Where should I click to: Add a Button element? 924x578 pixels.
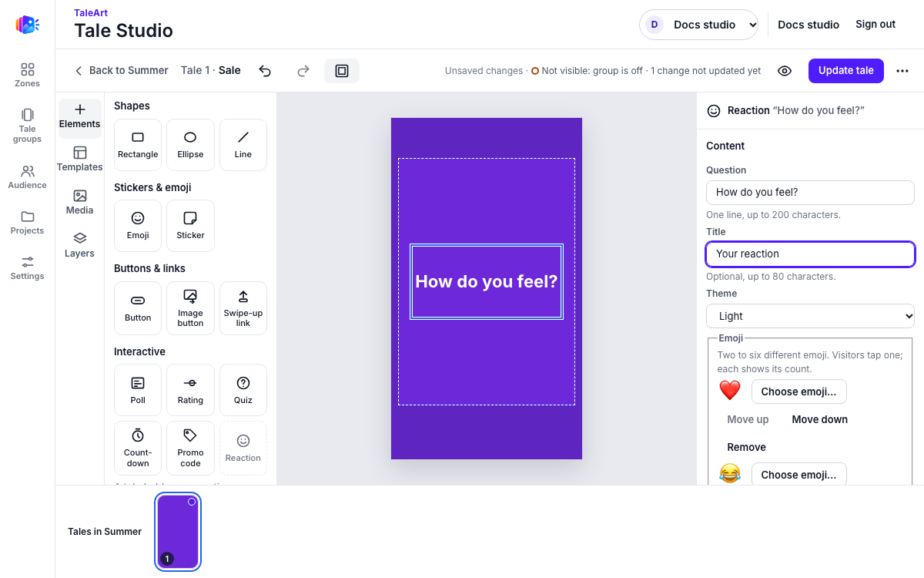[138, 308]
